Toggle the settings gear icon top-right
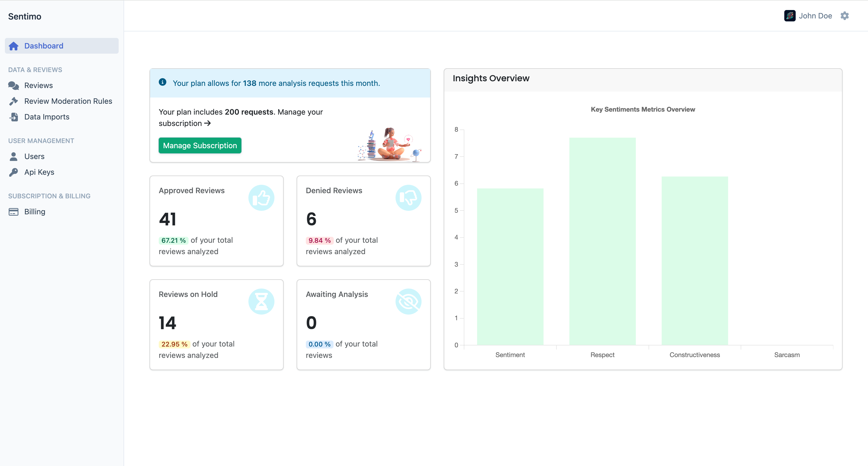Image resolution: width=868 pixels, height=466 pixels. coord(845,15)
